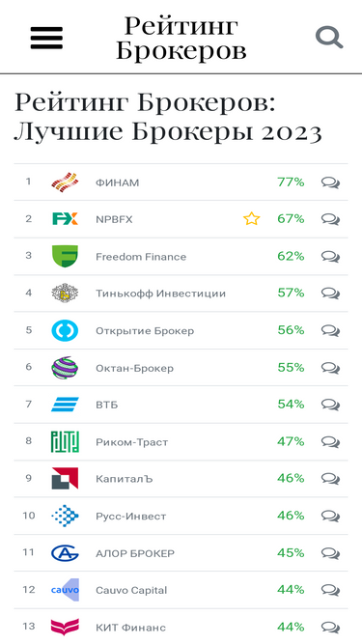The height and width of the screenshot is (644, 362).
Task: Open comments for Freedom Finance
Action: click(330, 257)
